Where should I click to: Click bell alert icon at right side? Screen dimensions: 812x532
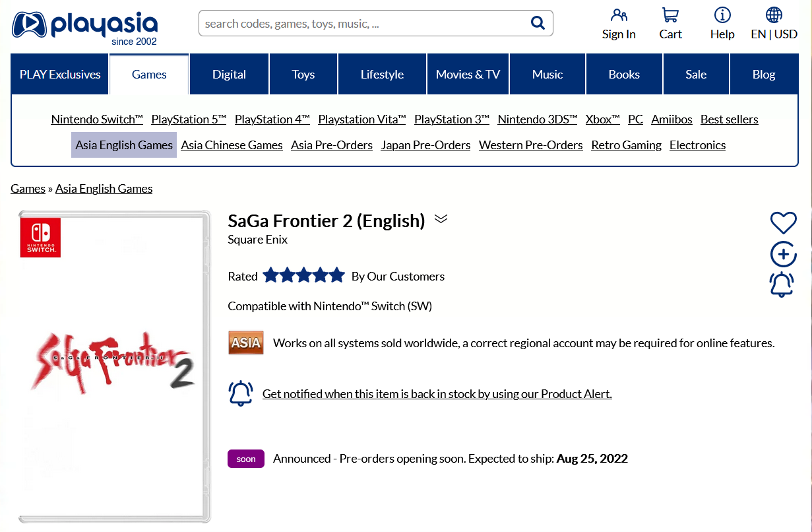[782, 284]
